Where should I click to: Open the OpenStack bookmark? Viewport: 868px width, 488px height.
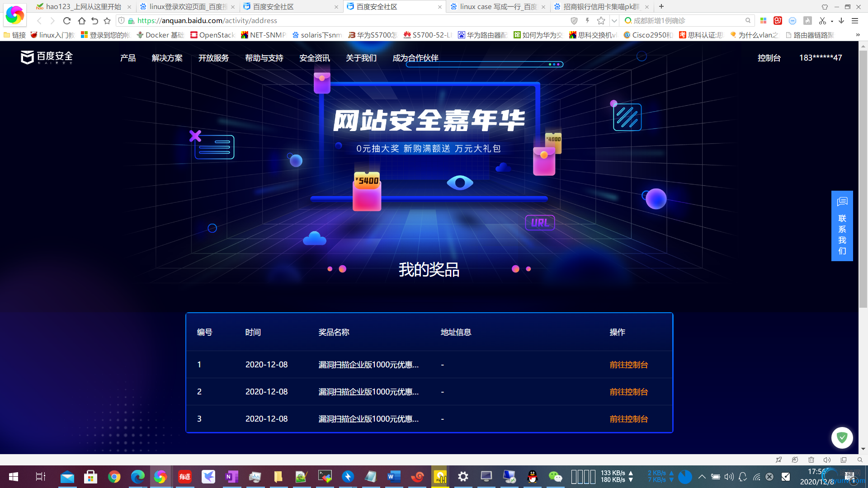[x=212, y=35]
